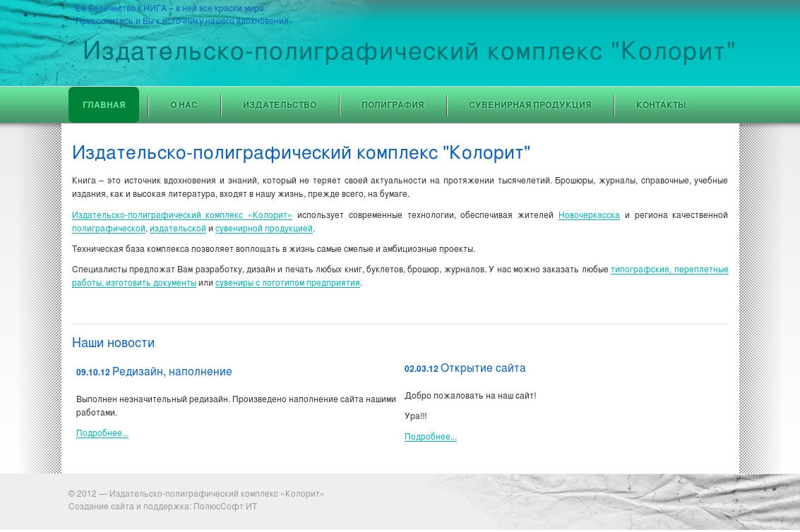Open the Редизайн, наполнение news headline
This screenshot has height=532, width=800.
172,372
